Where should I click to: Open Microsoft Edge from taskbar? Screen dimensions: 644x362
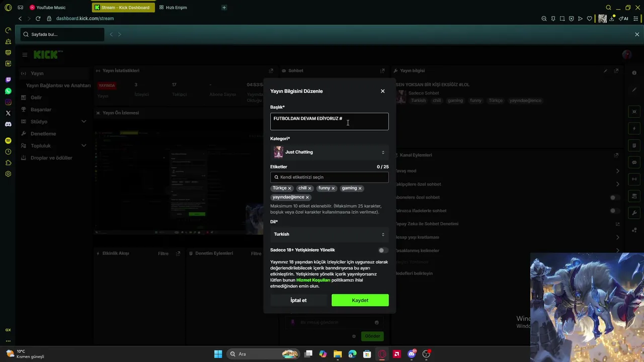pos(352,354)
